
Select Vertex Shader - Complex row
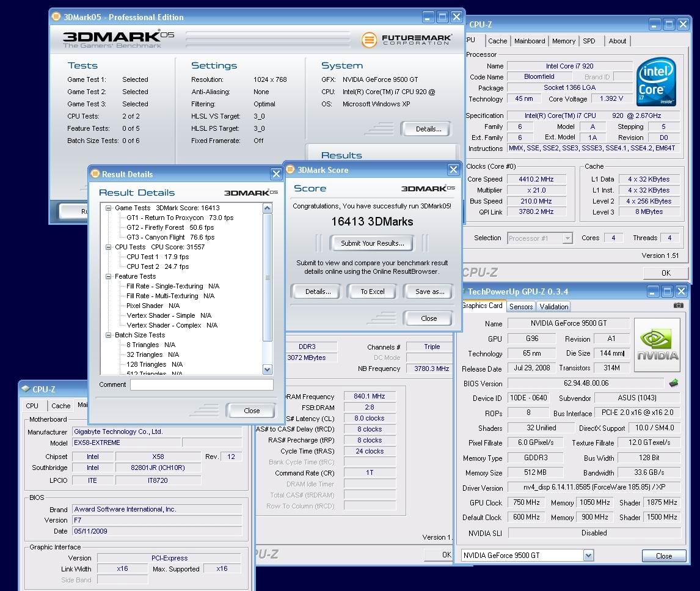pos(172,325)
